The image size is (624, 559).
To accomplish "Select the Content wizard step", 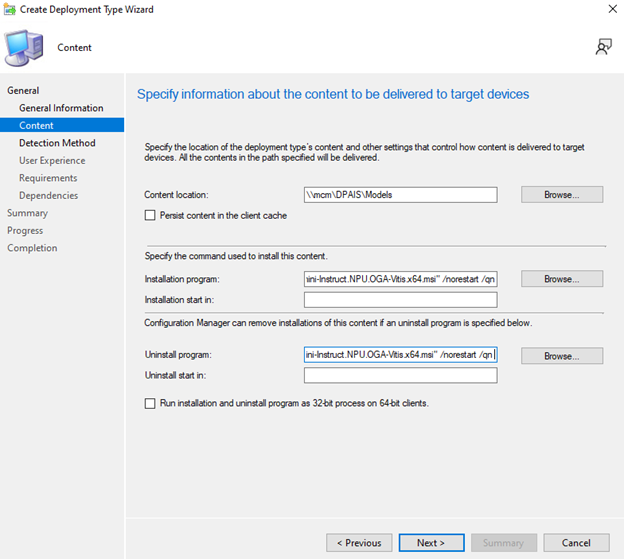I will tap(62, 125).
